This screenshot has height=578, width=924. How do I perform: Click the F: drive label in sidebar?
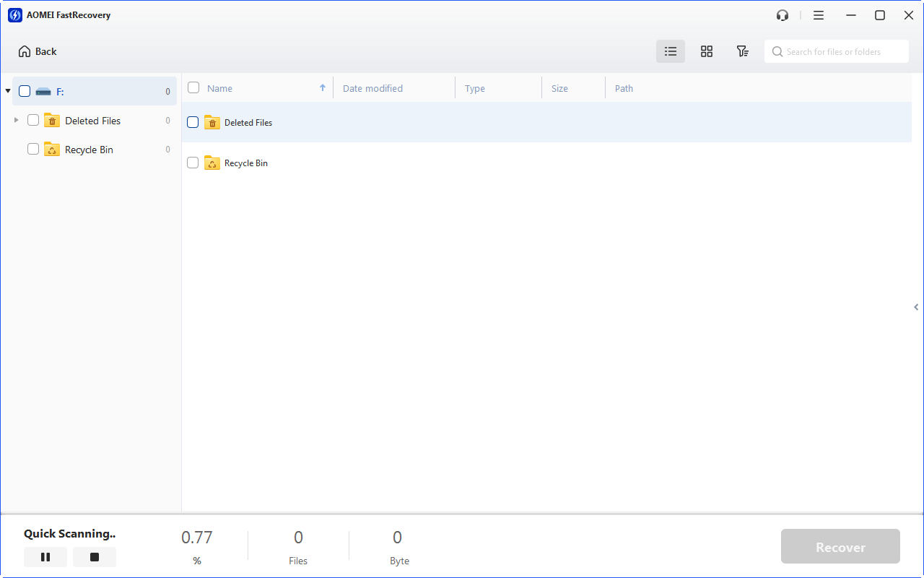pyautogui.click(x=60, y=92)
